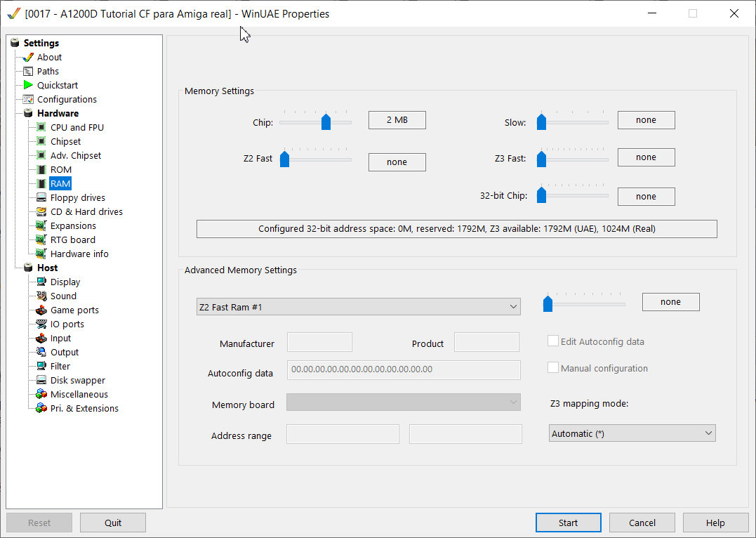Click the Chip 2 MB value box

coord(397,120)
